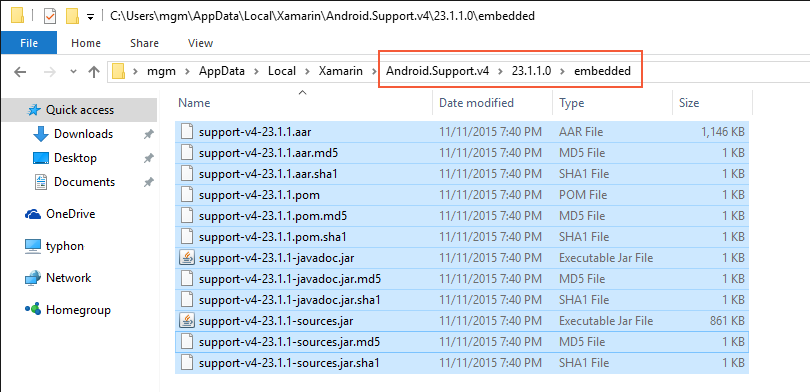Click the Properties checkmark icon in title bar
This screenshot has height=392, width=810.
[50, 16]
